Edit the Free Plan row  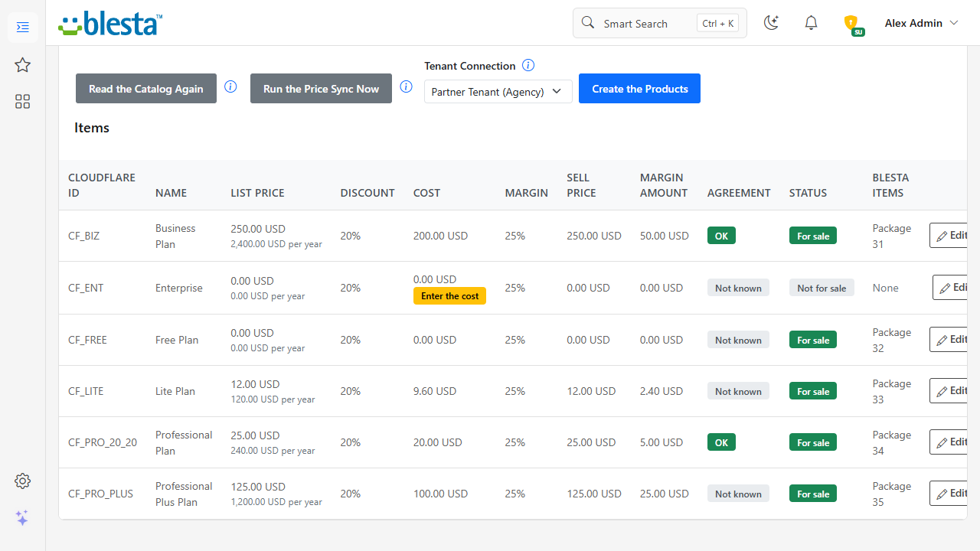[x=949, y=340]
